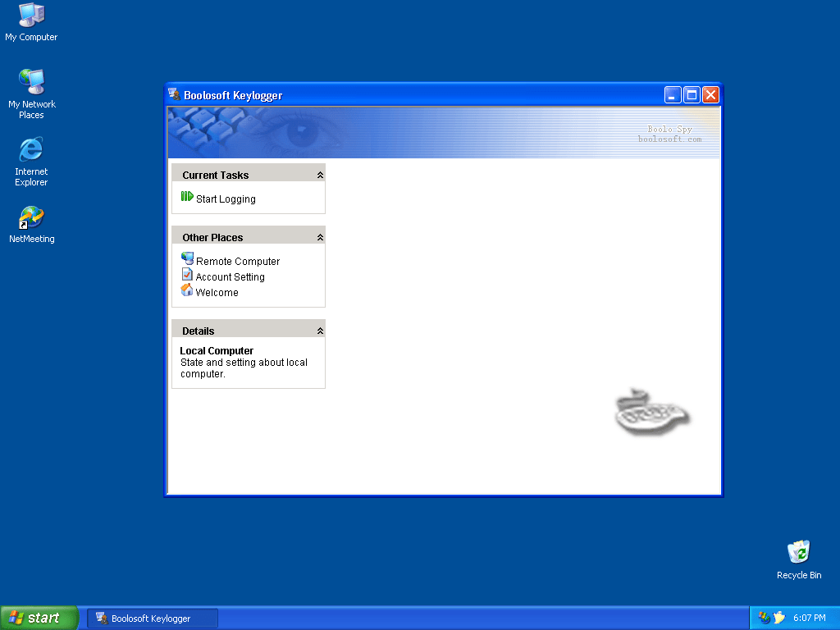Click the Welcome house icon
The height and width of the screenshot is (630, 840).
(187, 290)
